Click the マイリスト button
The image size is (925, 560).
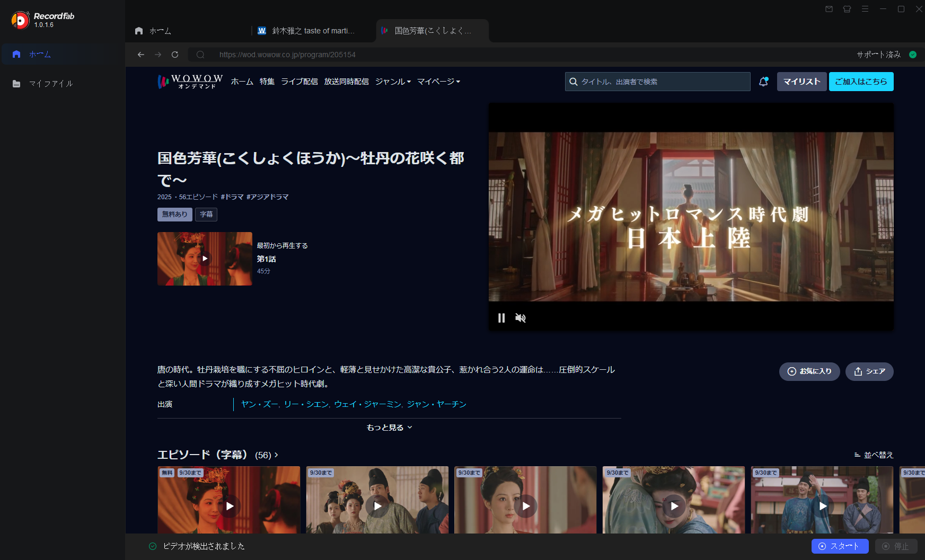point(801,82)
